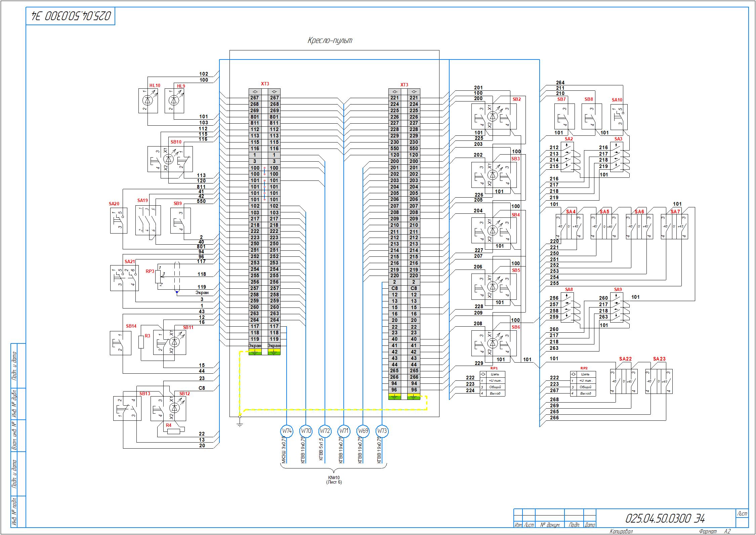Click the RP1 pin assignment table

pos(492,384)
